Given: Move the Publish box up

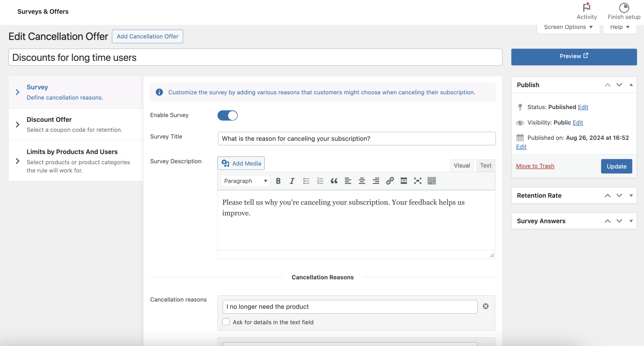Looking at the screenshot, I should [x=608, y=85].
